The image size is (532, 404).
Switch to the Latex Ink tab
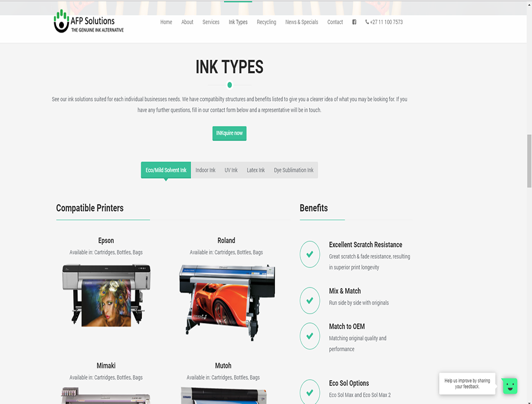click(x=256, y=170)
